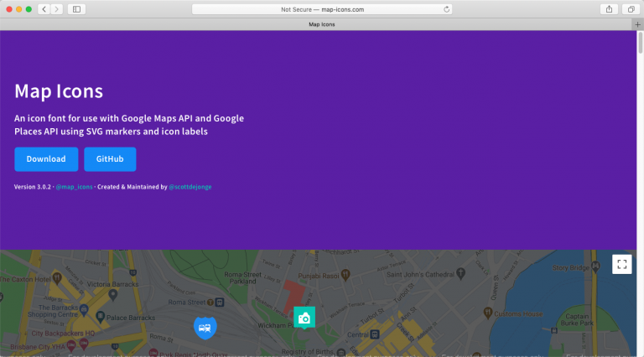Click the blue transit shield marker
The height and width of the screenshot is (357, 644).
click(205, 328)
